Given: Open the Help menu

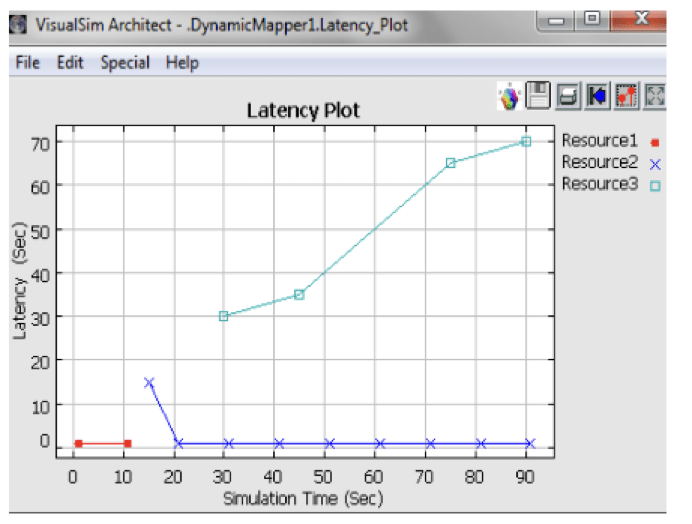Looking at the screenshot, I should coord(182,62).
